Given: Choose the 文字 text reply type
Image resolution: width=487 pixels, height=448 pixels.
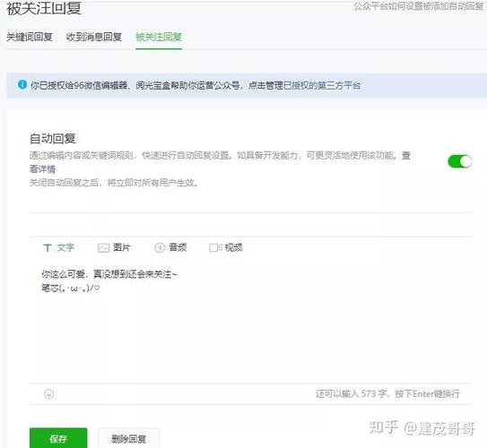Looking at the screenshot, I should [x=59, y=247].
